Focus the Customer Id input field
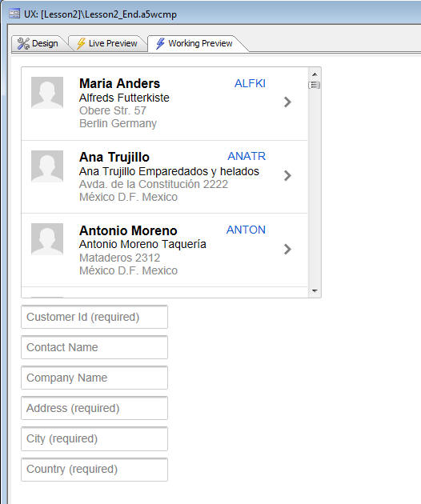Screen dimensions: 421x504 [94, 317]
